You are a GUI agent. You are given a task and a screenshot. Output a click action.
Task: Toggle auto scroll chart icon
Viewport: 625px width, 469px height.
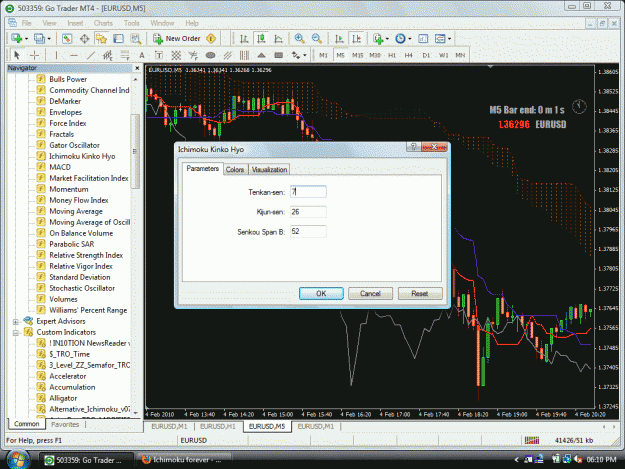coord(339,39)
